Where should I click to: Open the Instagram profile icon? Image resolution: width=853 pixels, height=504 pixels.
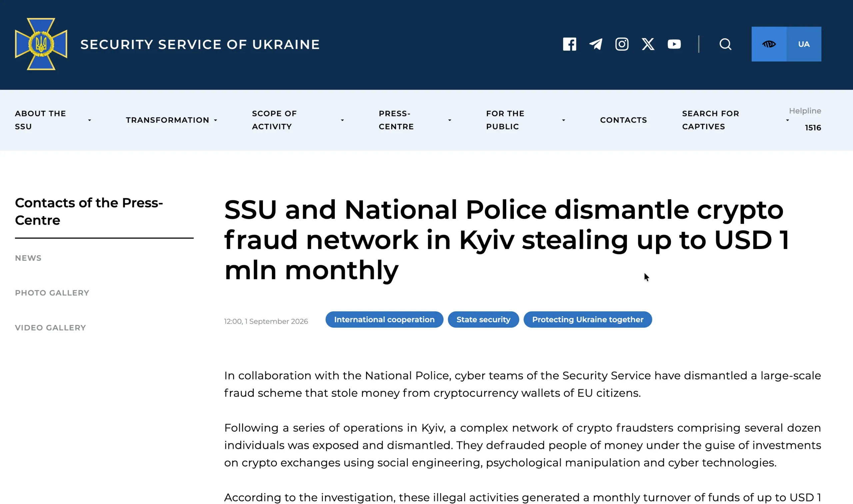click(621, 44)
